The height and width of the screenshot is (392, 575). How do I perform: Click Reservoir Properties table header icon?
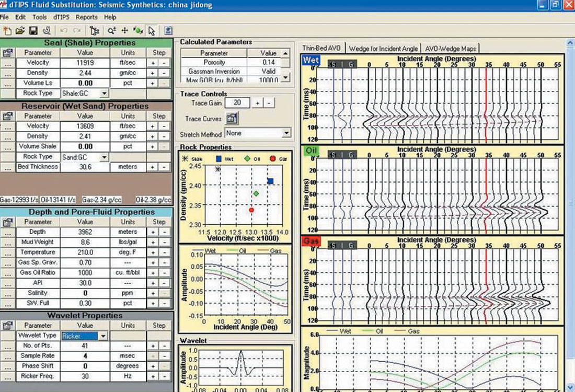8,116
